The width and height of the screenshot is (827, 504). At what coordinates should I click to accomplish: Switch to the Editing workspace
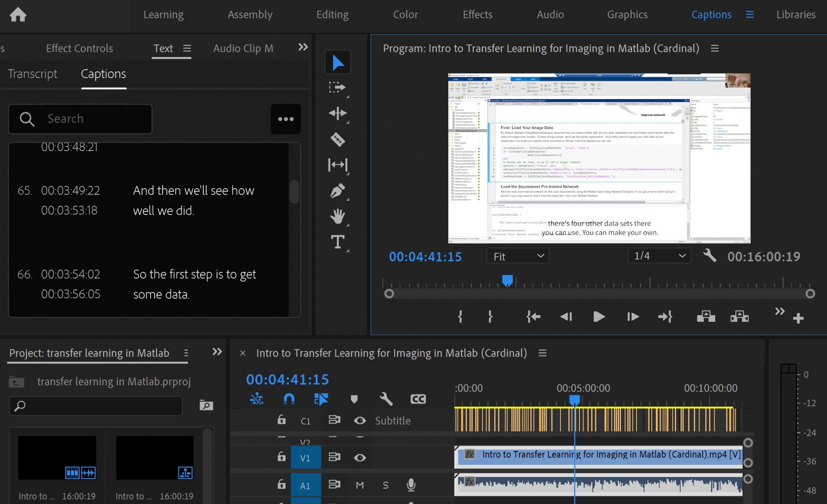coord(332,15)
